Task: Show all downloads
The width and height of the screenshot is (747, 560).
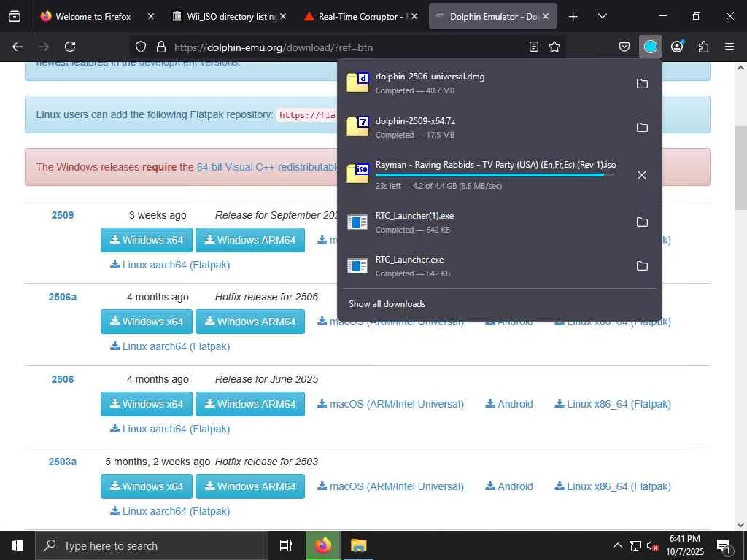Action: click(387, 304)
